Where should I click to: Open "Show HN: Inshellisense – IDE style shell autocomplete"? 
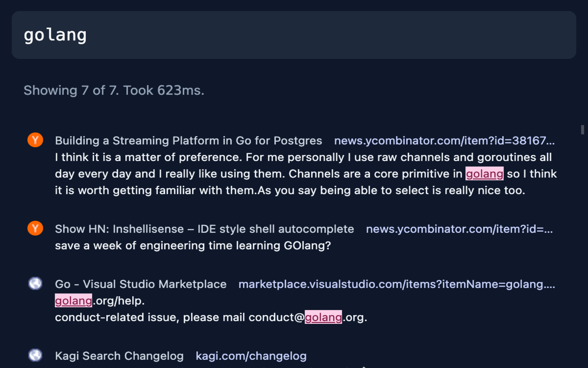204,229
